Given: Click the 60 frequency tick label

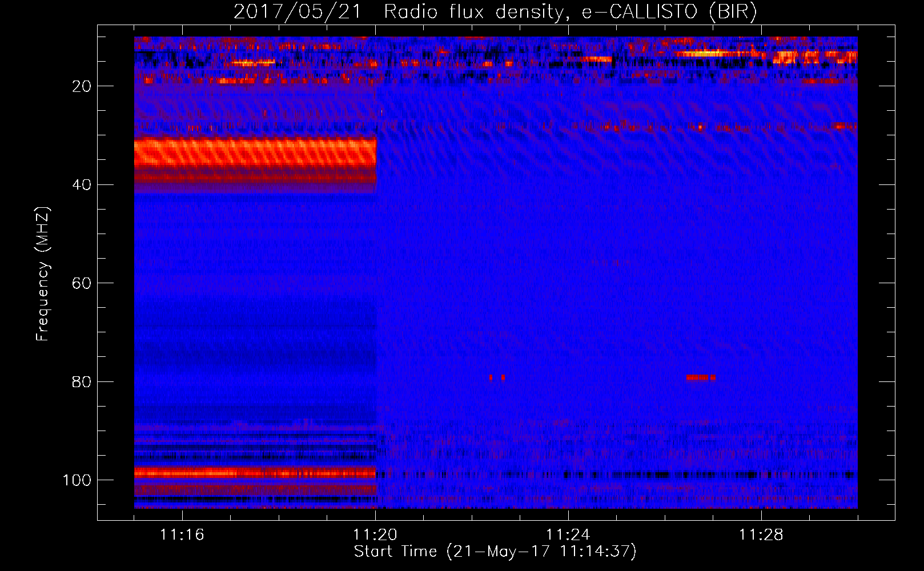Looking at the screenshot, I should (x=82, y=283).
